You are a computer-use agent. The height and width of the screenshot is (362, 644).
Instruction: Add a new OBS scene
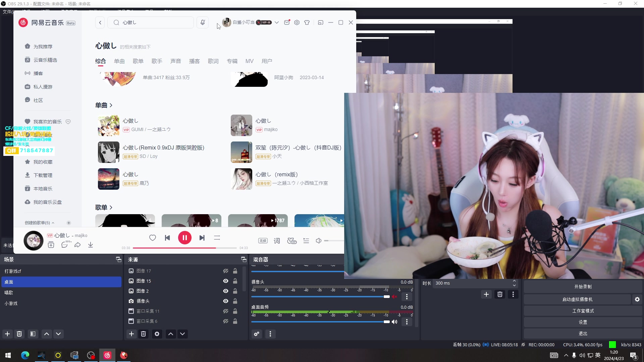pos(7,334)
